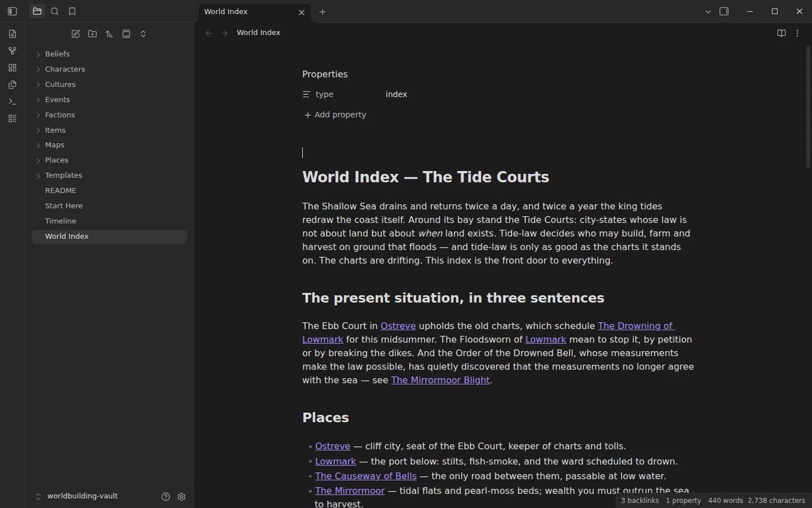This screenshot has height=508, width=812.
Task: Follow The Mirrormoor link in Places list
Action: pos(350,491)
